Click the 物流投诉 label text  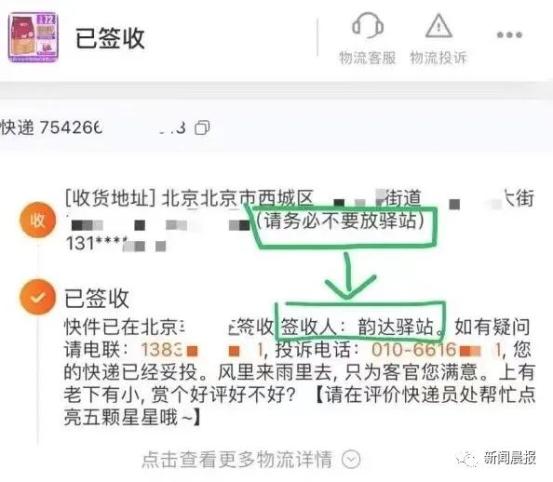tap(438, 58)
